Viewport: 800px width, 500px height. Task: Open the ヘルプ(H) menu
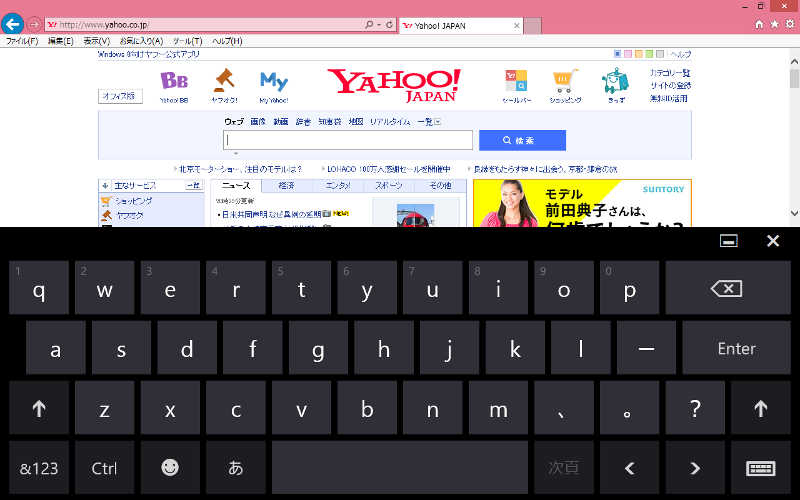[227, 41]
